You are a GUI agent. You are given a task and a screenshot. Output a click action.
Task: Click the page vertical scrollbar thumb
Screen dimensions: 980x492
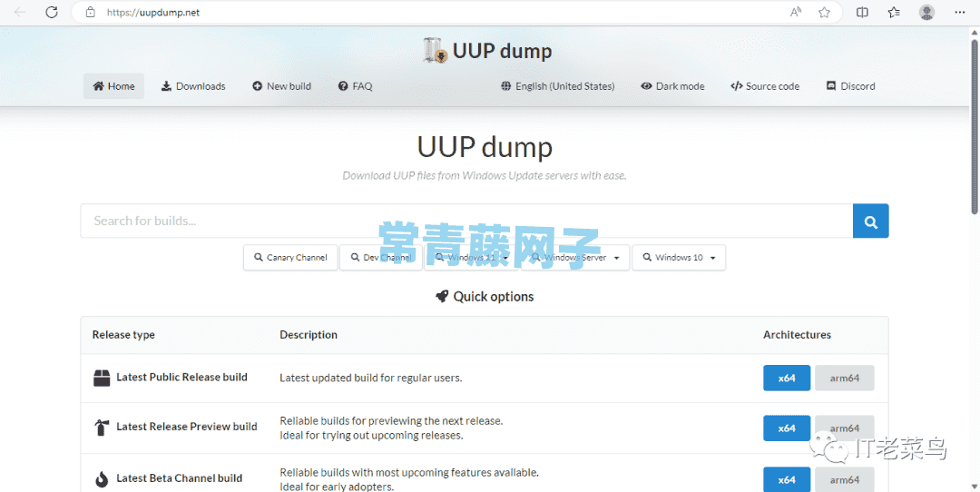click(974, 127)
